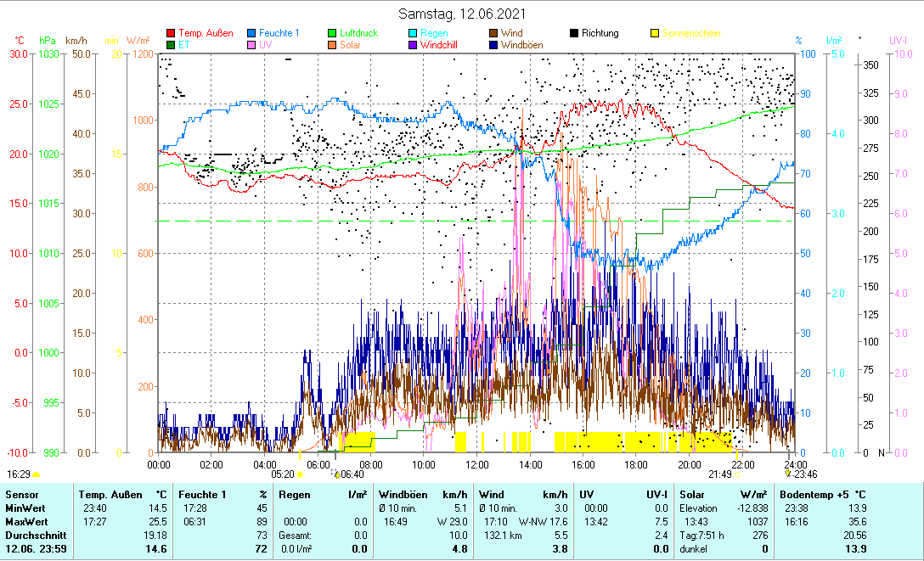Click the 18:00 mark on the time axis
The height and width of the screenshot is (561, 924).
(x=635, y=464)
